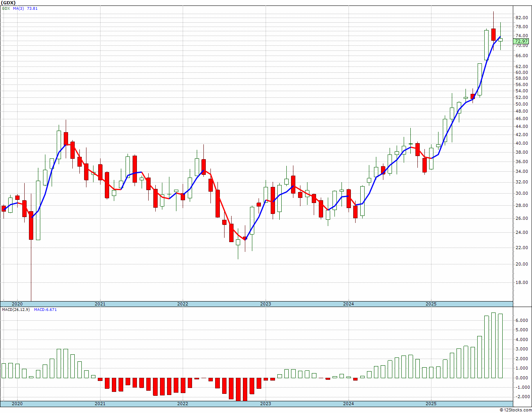Click 2024 on the price chart time axis
Image resolution: width=532 pixels, height=413 pixels.
(349, 304)
